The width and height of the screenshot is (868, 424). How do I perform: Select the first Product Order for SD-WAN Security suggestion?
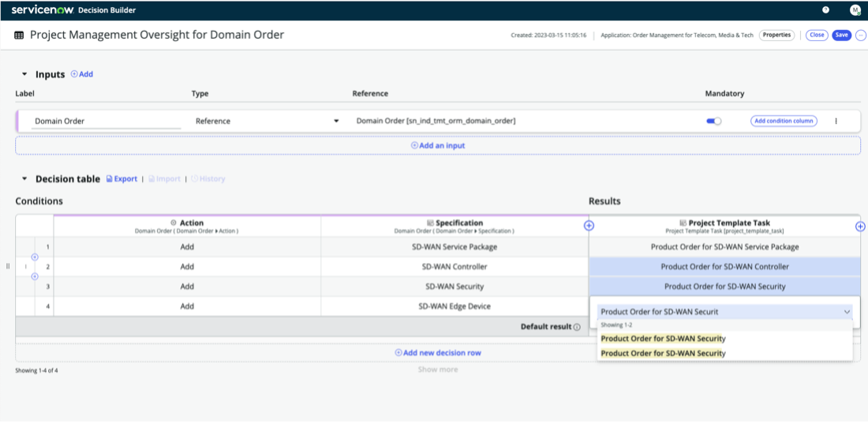(x=724, y=339)
